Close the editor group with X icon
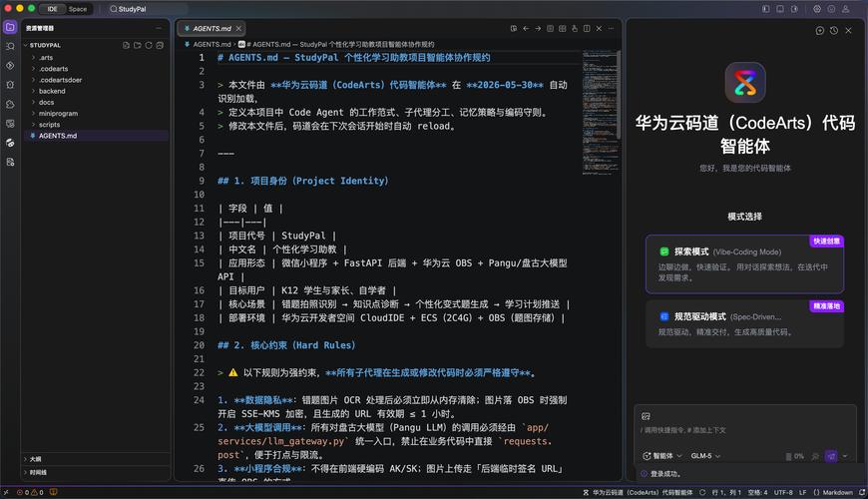This screenshot has height=499, width=868. pyautogui.click(x=599, y=28)
